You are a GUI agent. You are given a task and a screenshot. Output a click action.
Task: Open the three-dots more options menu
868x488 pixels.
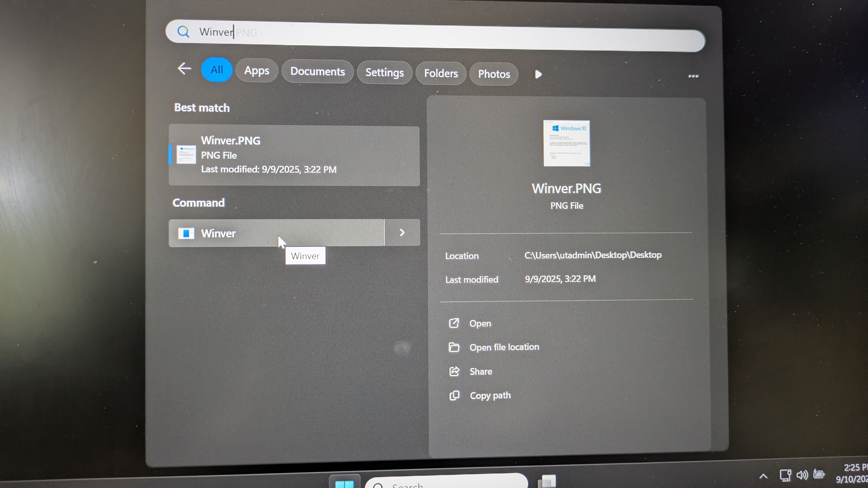pos(693,76)
